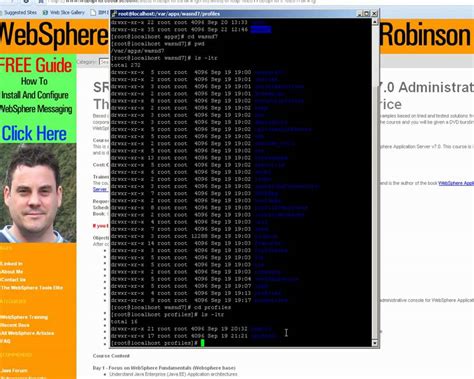Click the directory row with size 12288

coord(194,236)
